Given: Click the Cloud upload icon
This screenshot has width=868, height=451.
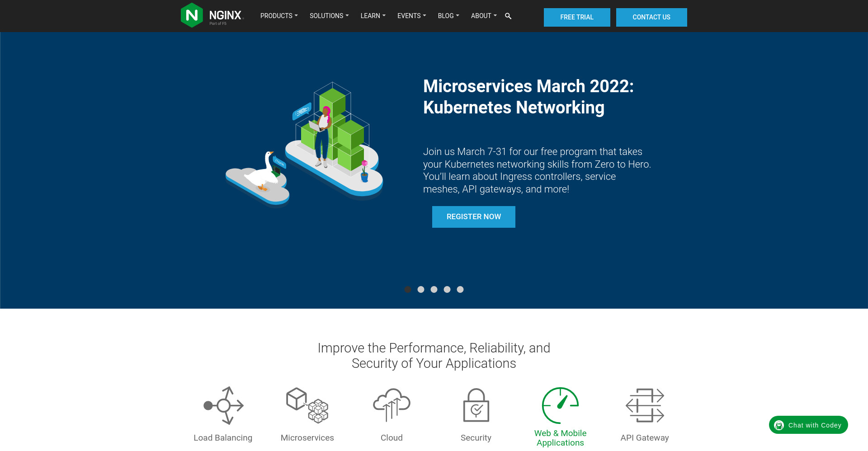Looking at the screenshot, I should click(392, 405).
